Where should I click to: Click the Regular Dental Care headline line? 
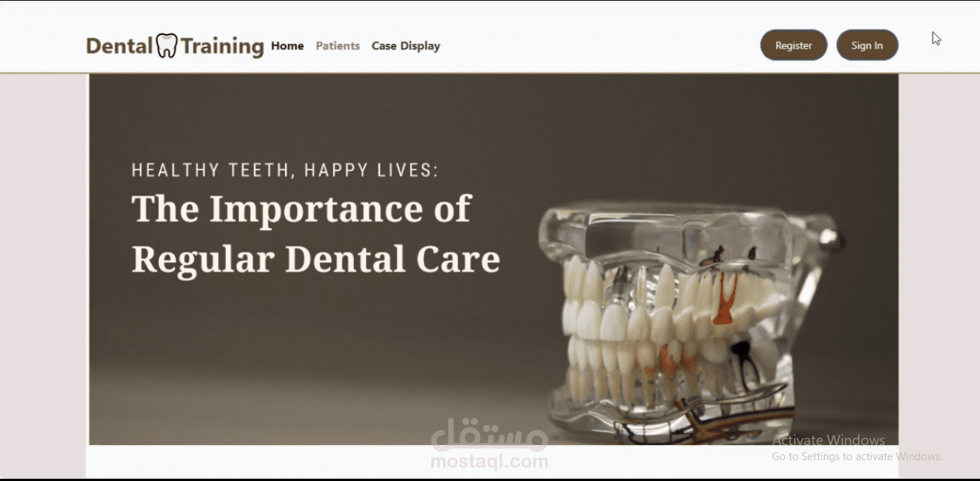point(316,260)
